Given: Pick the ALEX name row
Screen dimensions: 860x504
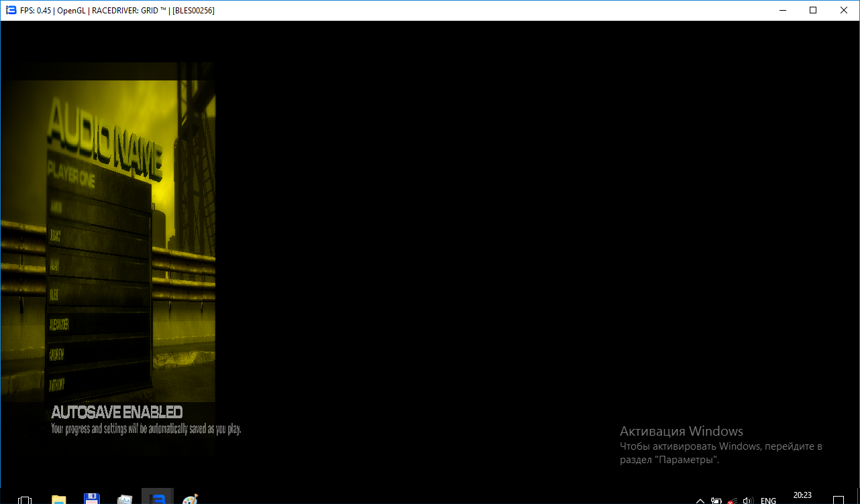Looking at the screenshot, I should click(99, 296).
